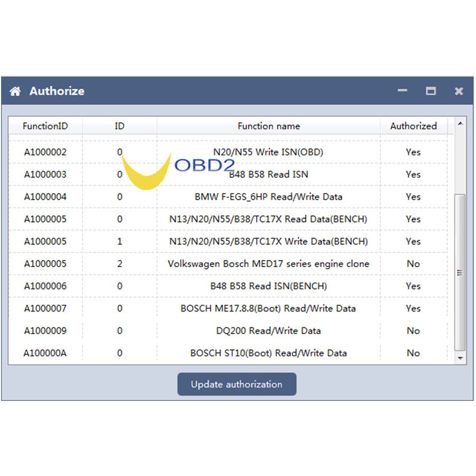Maximize the Authorize window
The height and width of the screenshot is (476, 476).
pos(431,91)
